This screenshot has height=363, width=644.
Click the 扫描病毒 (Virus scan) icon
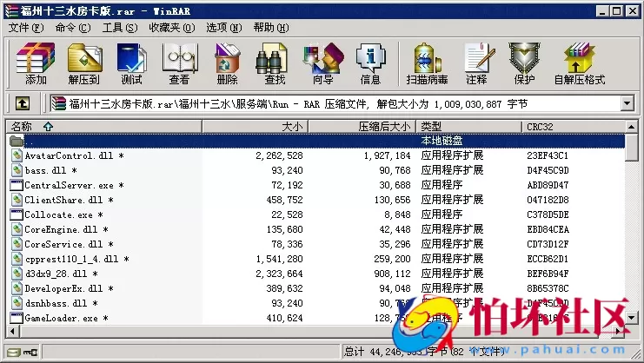[427, 63]
